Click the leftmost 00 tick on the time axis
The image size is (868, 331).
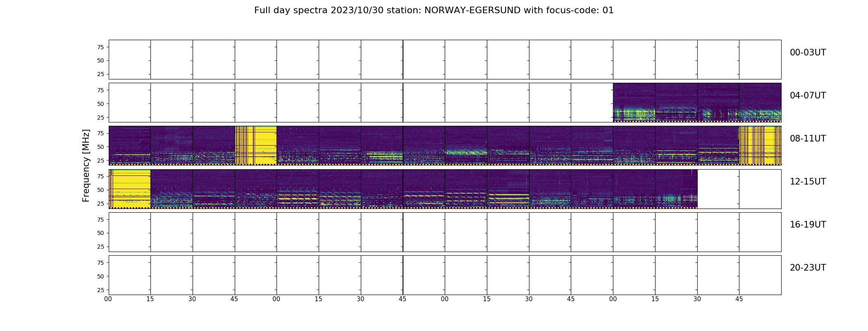pyautogui.click(x=108, y=299)
